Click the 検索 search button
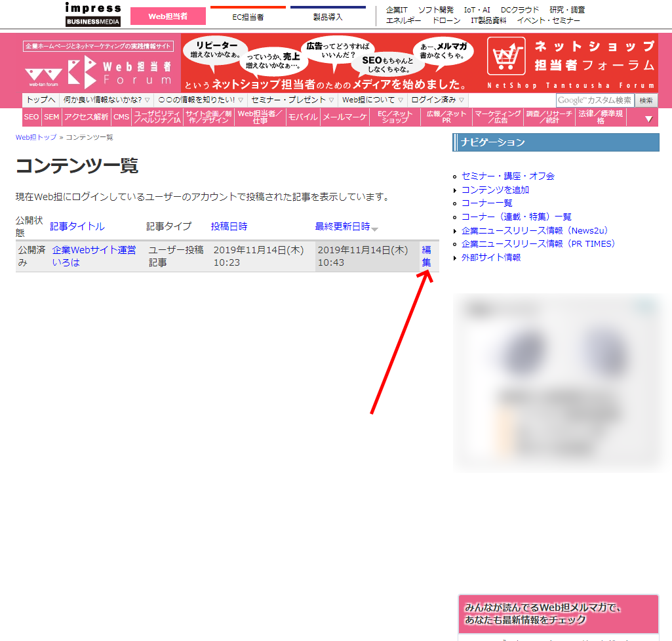Image resolution: width=672 pixels, height=641 pixels. (x=646, y=100)
